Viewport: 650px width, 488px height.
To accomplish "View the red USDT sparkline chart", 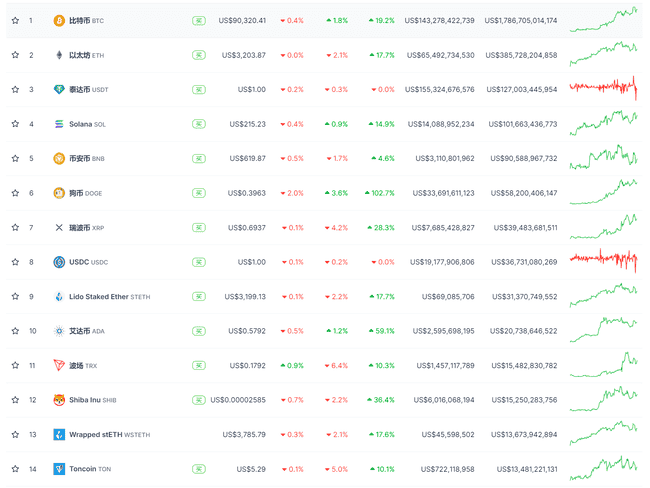I will point(604,87).
